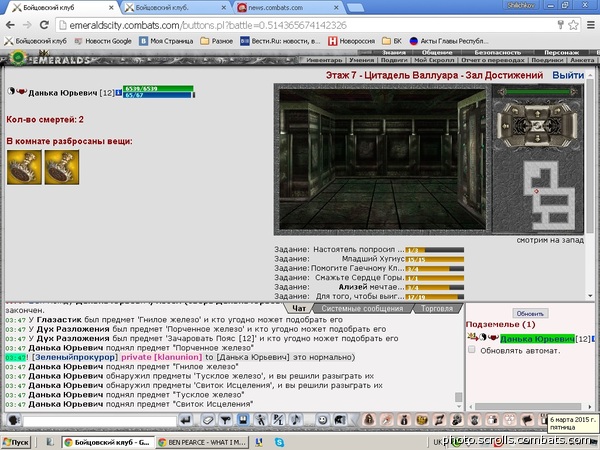Switch to the Торговля tab
600x450 pixels.
(x=437, y=308)
